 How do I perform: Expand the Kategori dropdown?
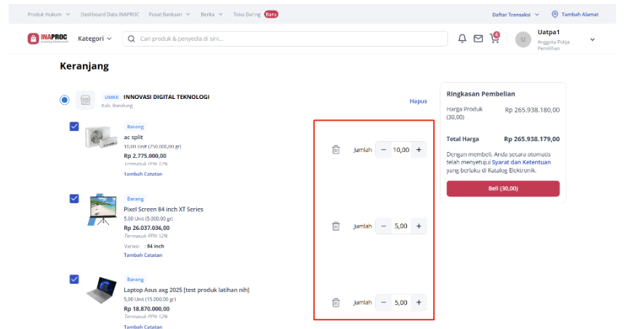94,39
